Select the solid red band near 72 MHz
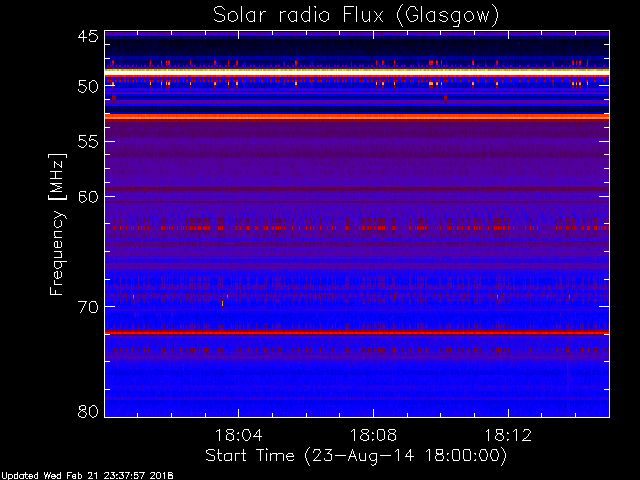640x480 pixels. tap(356, 332)
